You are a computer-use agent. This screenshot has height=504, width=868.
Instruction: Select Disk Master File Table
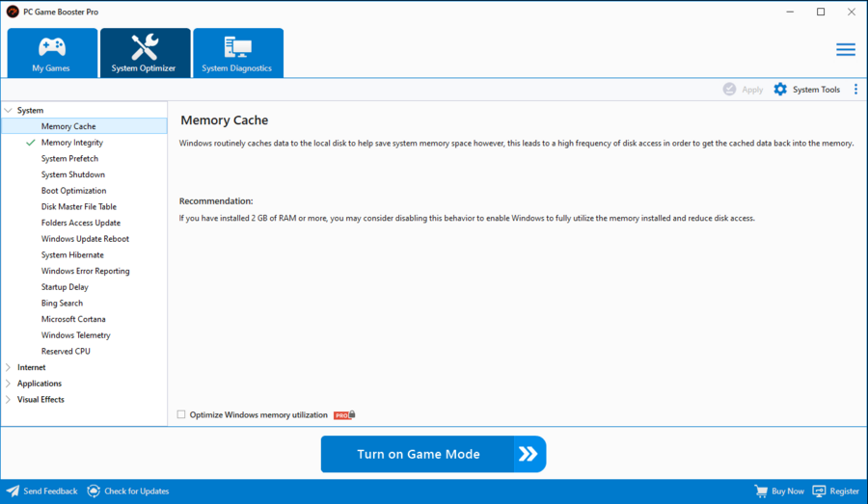pos(79,207)
